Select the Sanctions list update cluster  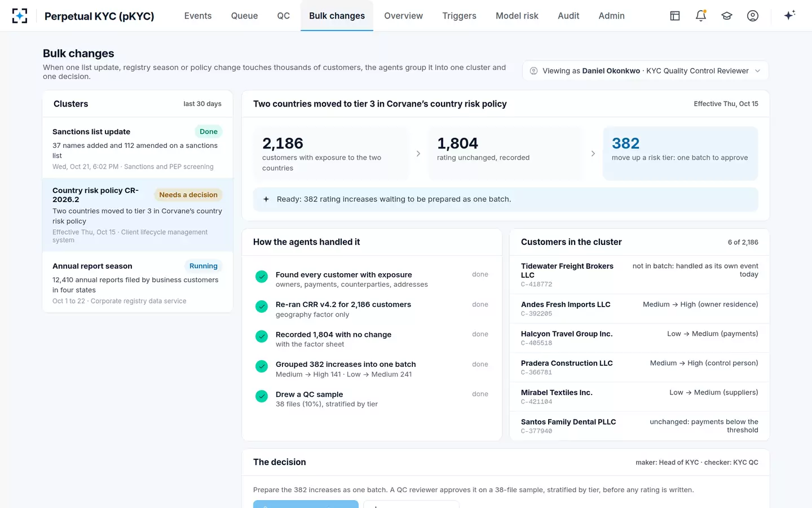click(138, 148)
